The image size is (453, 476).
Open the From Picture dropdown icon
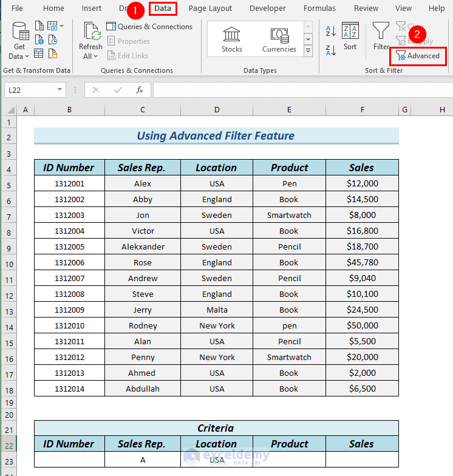[x=55, y=25]
